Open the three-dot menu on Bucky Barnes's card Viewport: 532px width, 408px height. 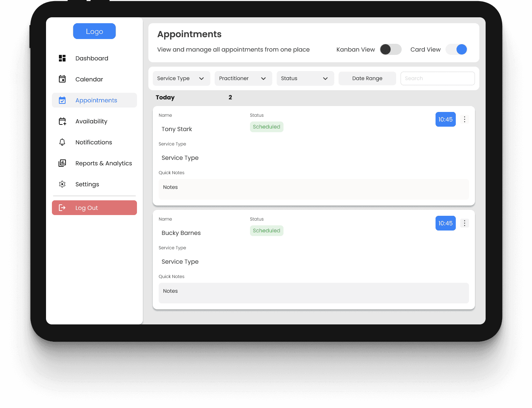click(x=464, y=223)
